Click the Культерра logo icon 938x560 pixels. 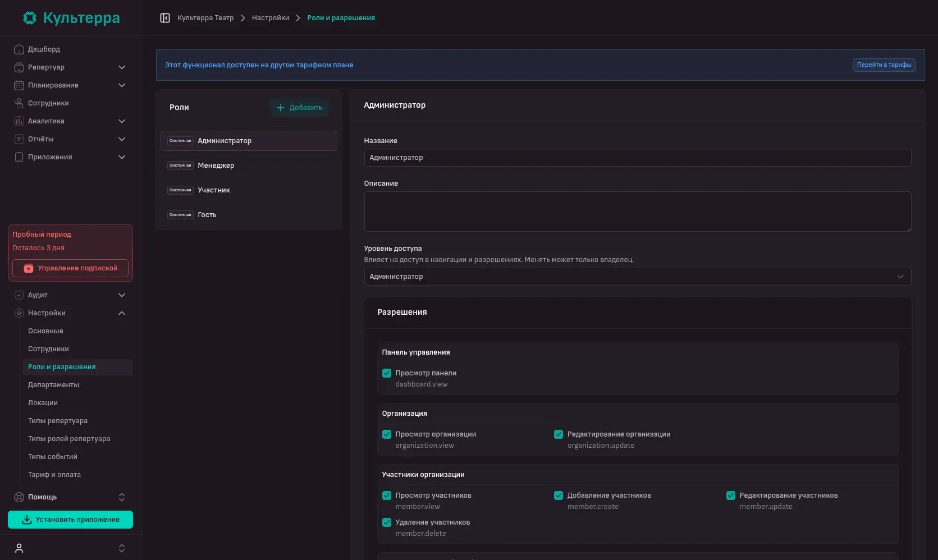coord(30,18)
